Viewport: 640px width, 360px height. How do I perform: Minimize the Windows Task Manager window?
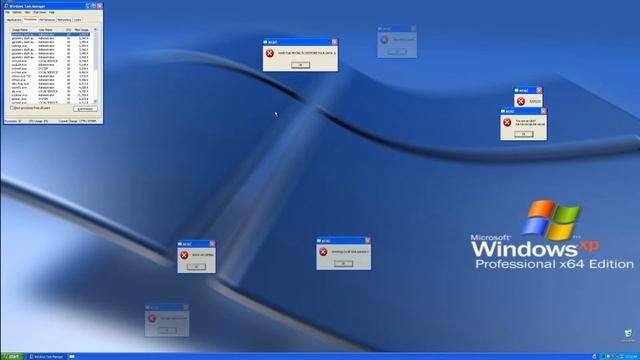point(87,6)
